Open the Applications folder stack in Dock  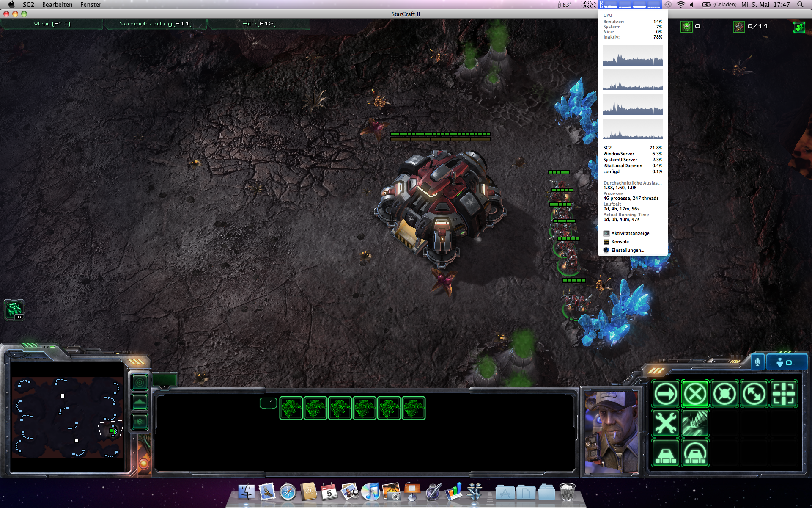click(x=505, y=493)
